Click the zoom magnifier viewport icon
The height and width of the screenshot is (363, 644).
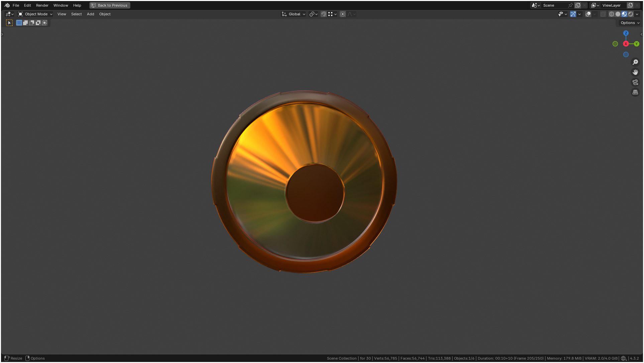[x=635, y=62]
